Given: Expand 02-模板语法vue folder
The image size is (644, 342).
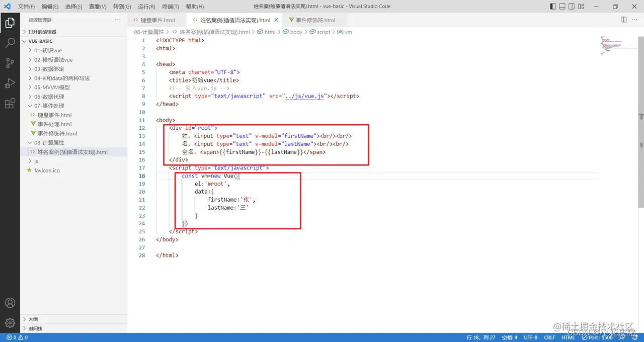Looking at the screenshot, I should pyautogui.click(x=74, y=60).
